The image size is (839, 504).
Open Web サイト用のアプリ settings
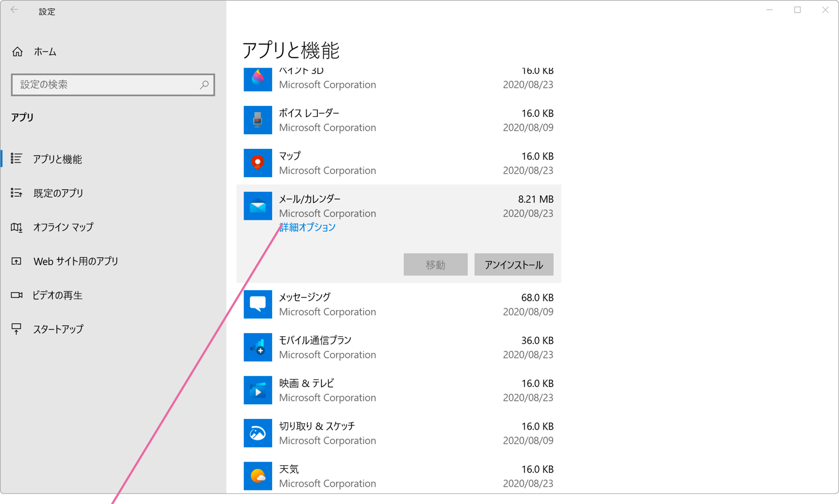tap(76, 261)
